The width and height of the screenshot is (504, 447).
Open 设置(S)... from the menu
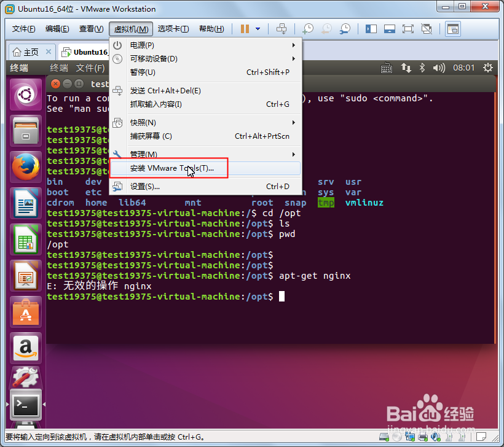click(205, 187)
